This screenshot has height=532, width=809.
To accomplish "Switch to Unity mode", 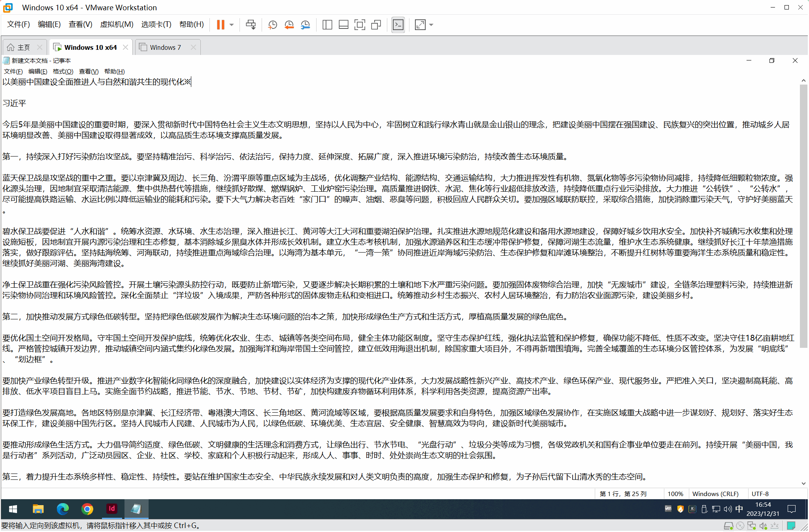I will [376, 25].
